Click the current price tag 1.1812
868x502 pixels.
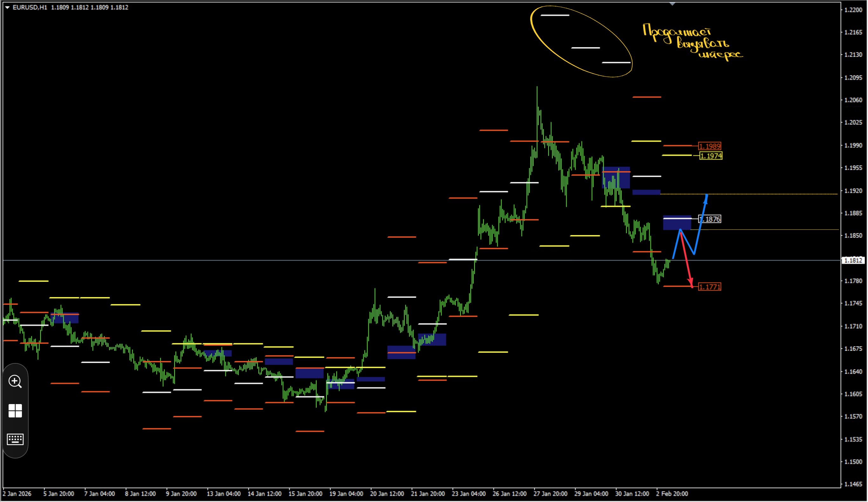pos(853,260)
